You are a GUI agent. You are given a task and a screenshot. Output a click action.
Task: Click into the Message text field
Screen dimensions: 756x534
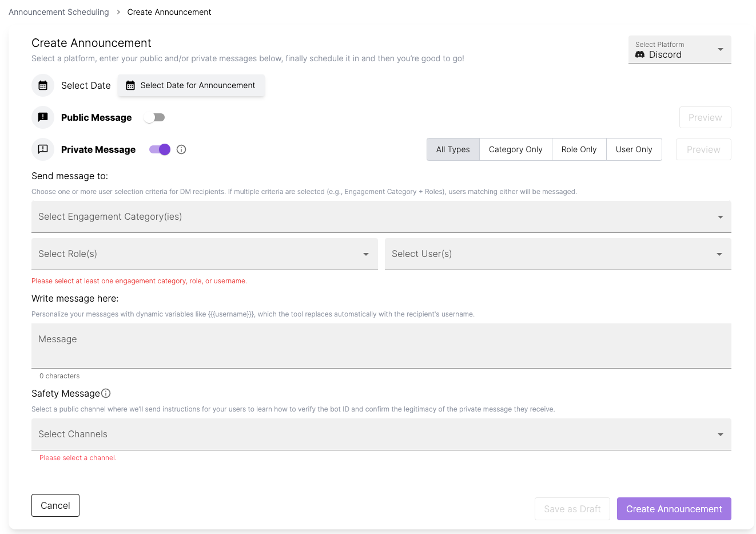coord(381,346)
